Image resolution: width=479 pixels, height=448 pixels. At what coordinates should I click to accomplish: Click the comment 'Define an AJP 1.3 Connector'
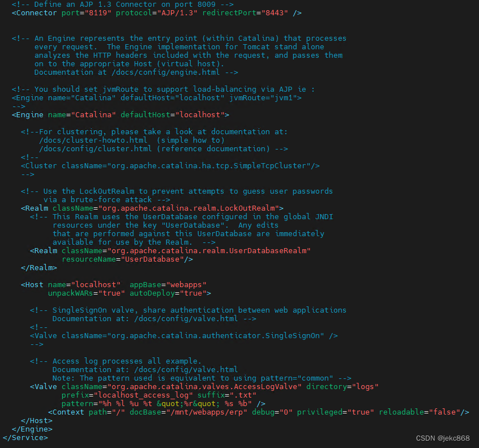coord(123,5)
